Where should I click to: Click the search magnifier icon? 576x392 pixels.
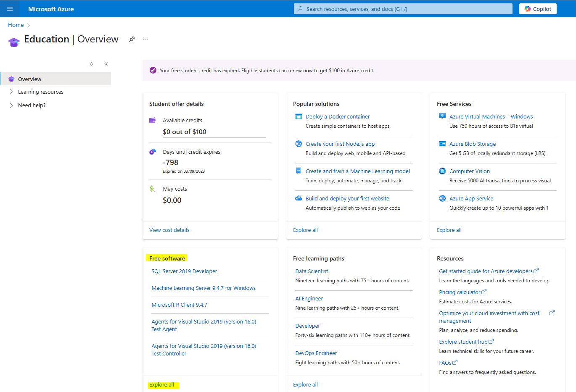(300, 9)
